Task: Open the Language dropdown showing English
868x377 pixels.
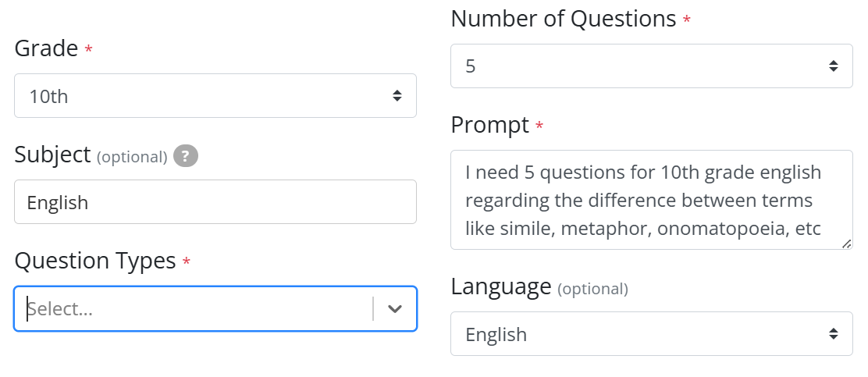Action: [652, 334]
